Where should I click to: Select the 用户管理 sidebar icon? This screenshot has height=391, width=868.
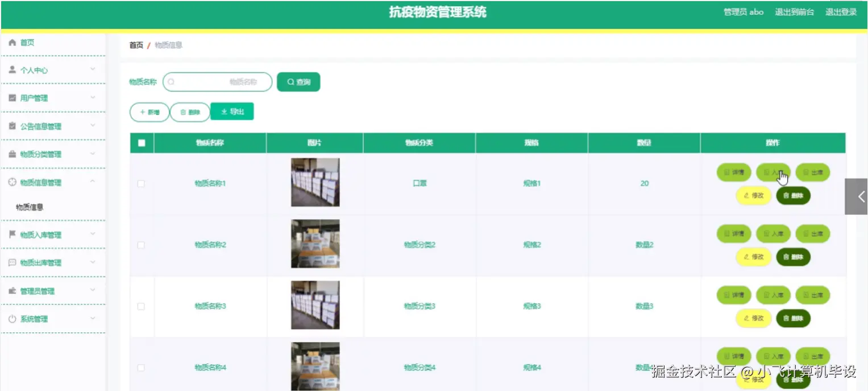tap(11, 97)
